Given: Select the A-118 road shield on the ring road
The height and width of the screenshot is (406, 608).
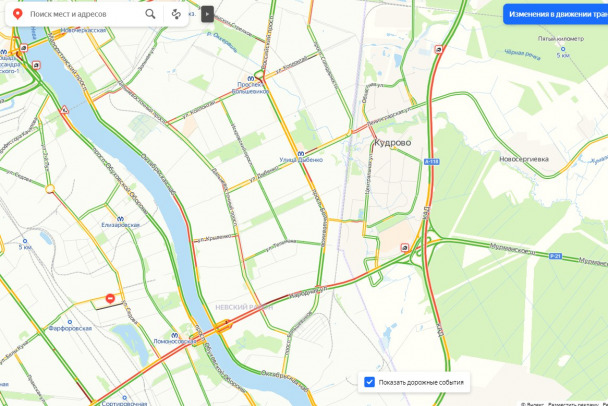Looking at the screenshot, I should pyautogui.click(x=431, y=161).
